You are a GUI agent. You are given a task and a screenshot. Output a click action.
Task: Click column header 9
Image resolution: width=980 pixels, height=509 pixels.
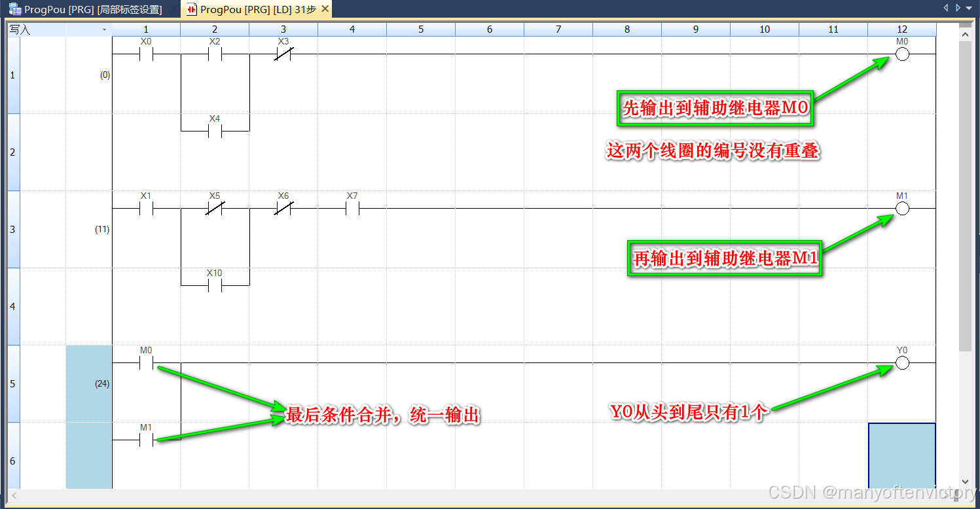(x=696, y=29)
